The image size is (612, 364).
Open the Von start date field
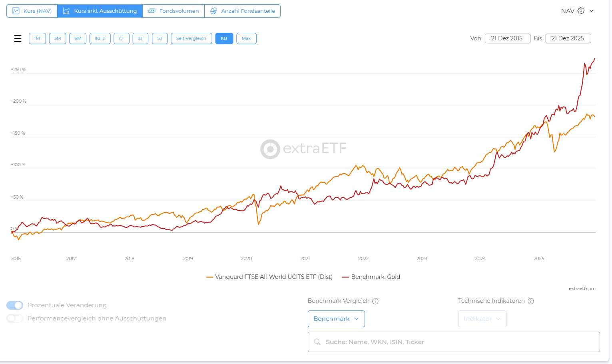tap(507, 38)
